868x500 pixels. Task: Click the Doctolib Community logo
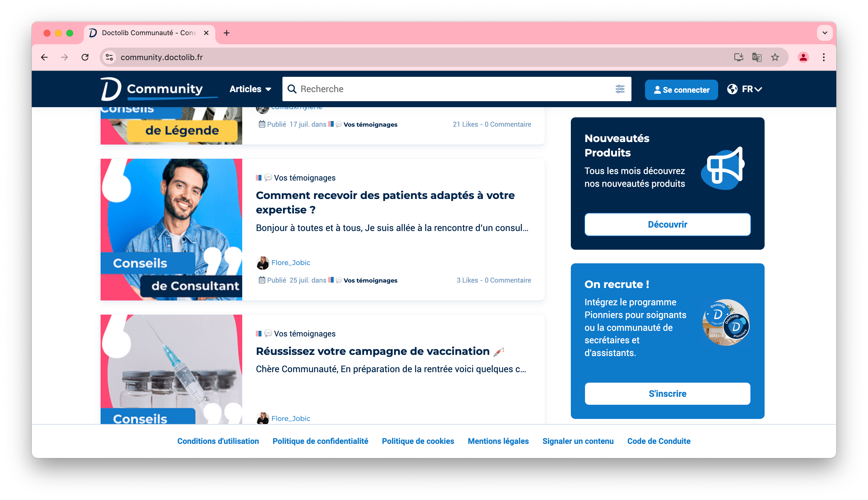coord(159,89)
